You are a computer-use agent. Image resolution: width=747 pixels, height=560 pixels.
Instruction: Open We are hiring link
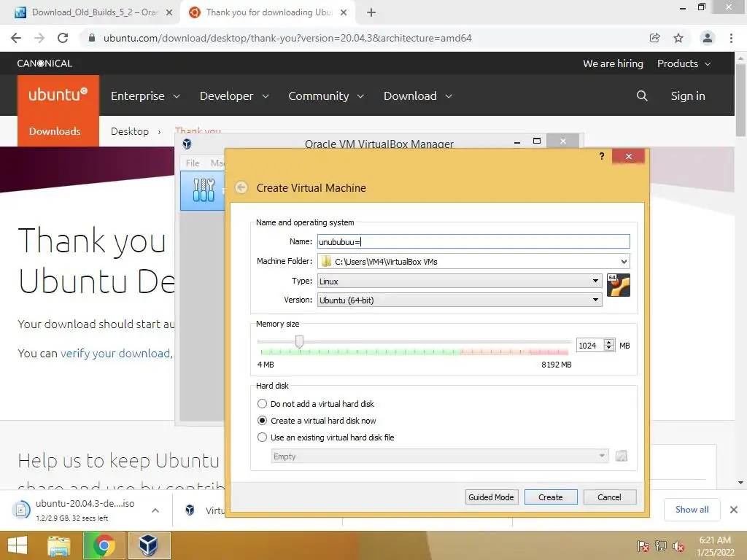point(613,63)
